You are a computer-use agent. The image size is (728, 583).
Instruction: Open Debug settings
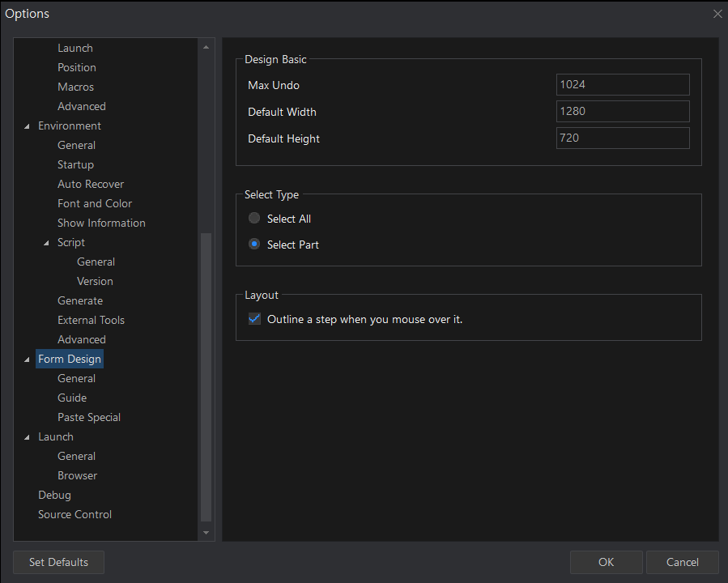coord(54,496)
